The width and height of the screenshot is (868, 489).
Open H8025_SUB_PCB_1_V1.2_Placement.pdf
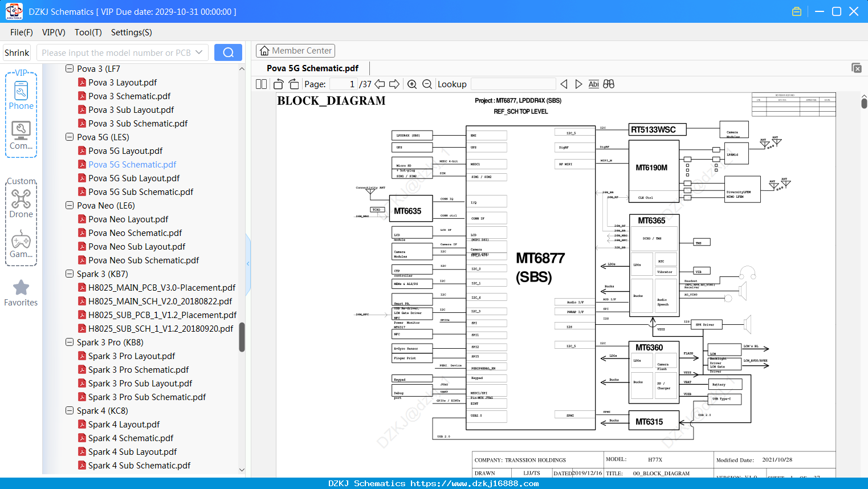(162, 315)
